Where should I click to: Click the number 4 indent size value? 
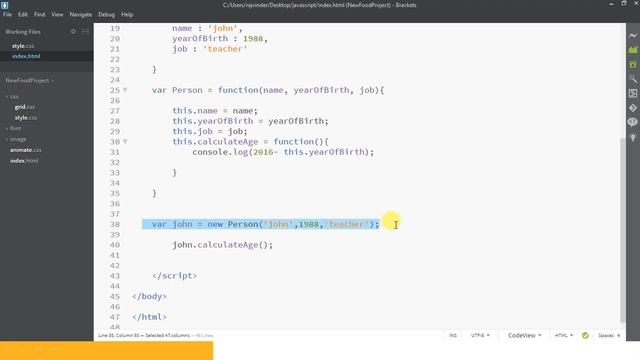[618, 335]
